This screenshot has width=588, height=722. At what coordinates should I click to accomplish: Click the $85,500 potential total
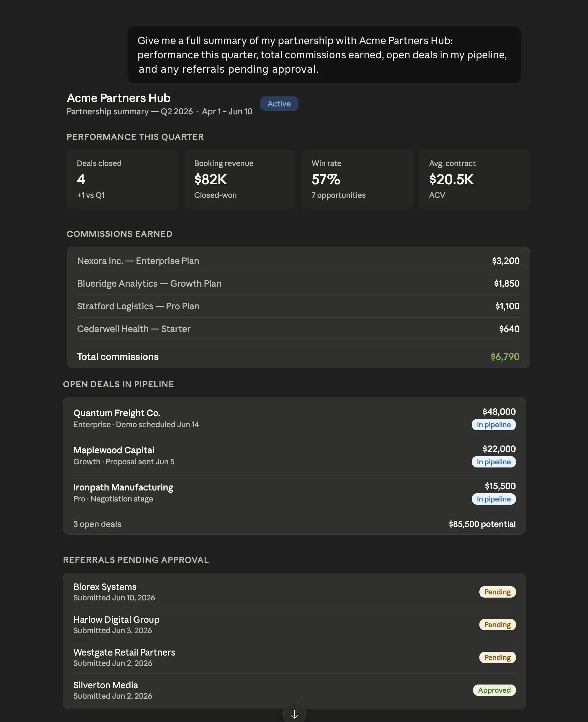point(482,524)
